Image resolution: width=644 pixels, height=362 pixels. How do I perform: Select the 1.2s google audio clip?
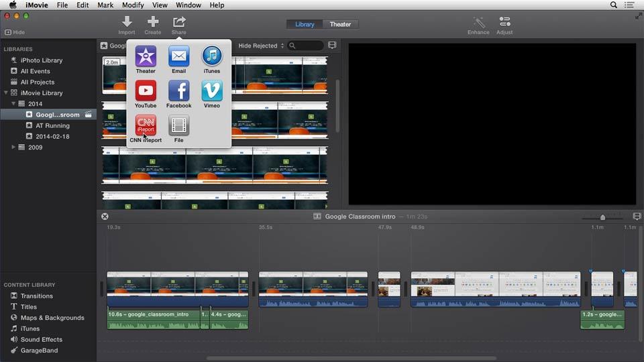(602, 320)
